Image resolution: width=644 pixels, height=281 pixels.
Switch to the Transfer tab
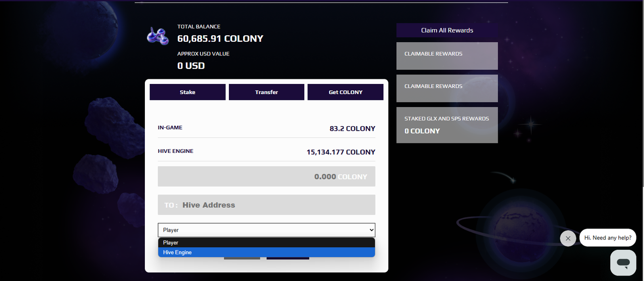point(267,92)
